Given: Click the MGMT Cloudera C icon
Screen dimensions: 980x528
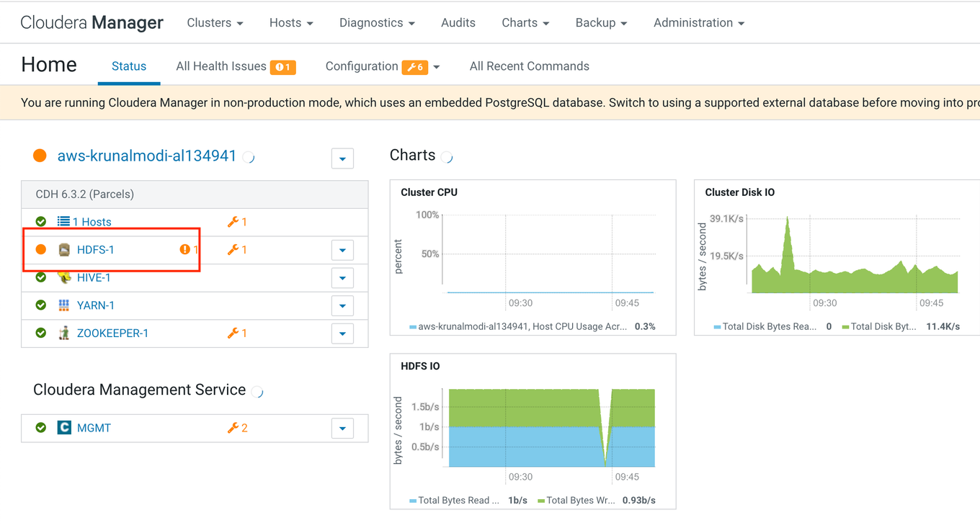Looking at the screenshot, I should [64, 428].
